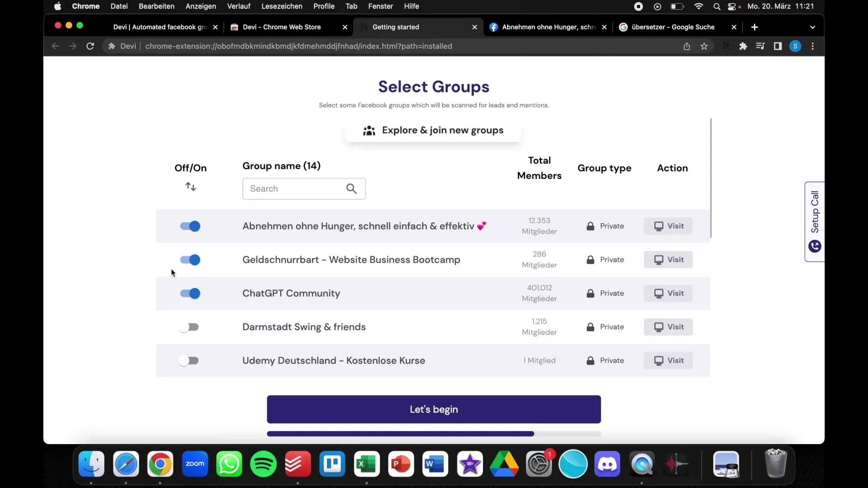Image resolution: width=868 pixels, height=488 pixels.
Task: Click the search magnifier icon in groups list
Action: [351, 188]
